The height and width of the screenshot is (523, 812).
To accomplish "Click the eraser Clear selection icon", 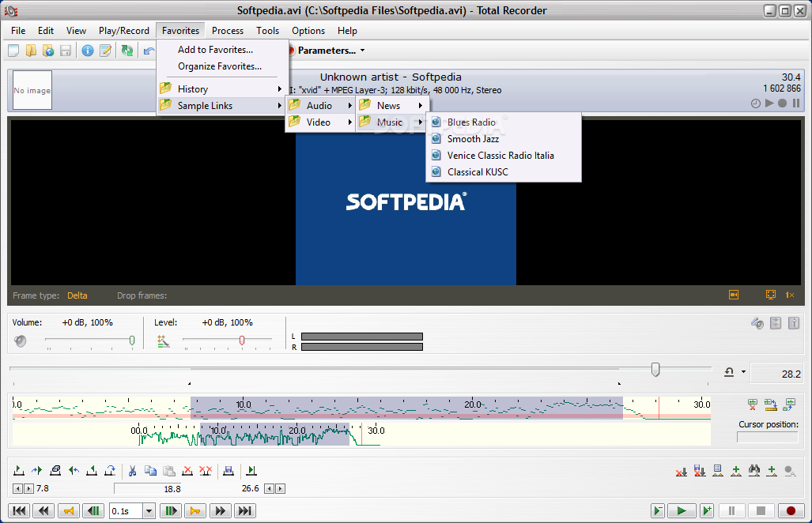I will point(55,471).
